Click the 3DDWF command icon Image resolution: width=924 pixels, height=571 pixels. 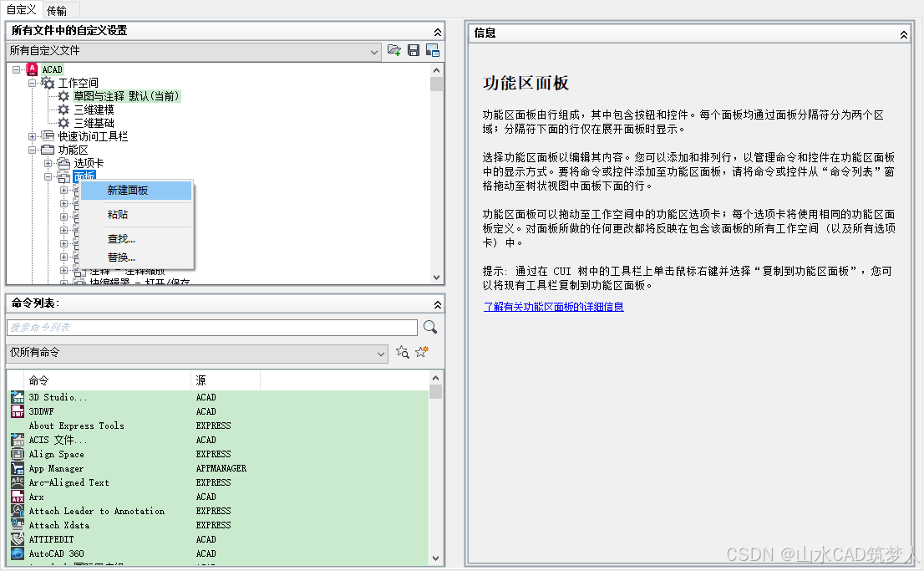click(x=18, y=411)
